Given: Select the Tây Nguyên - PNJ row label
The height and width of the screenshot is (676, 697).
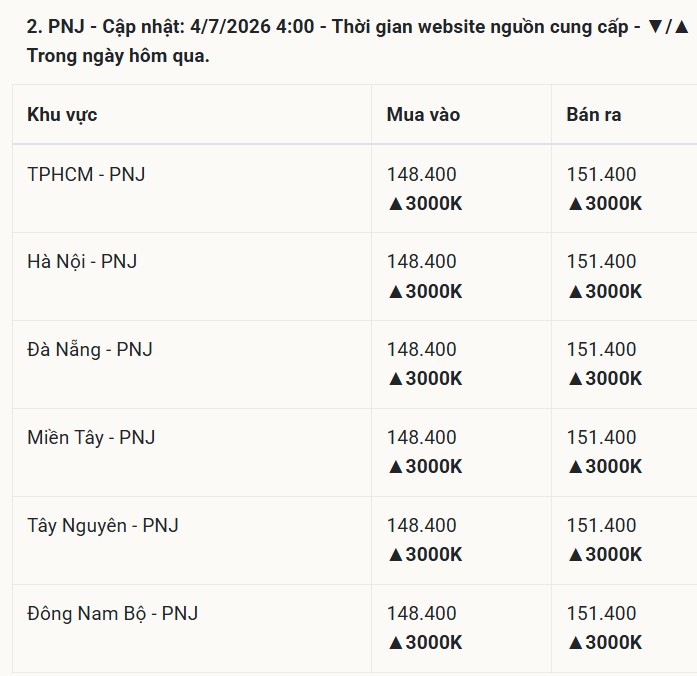Looking at the screenshot, I should click(x=103, y=525).
